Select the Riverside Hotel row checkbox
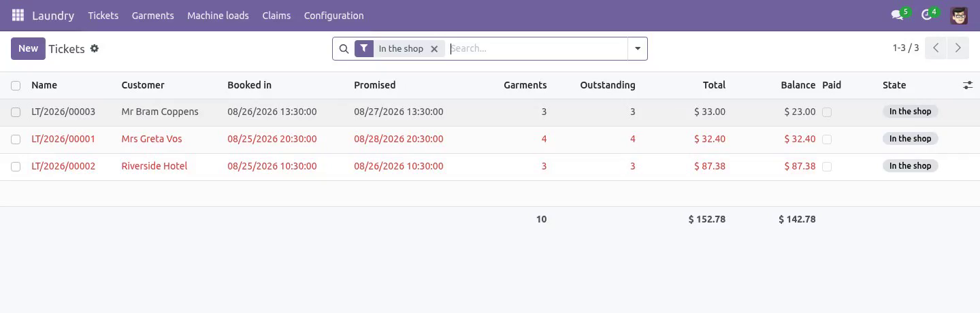This screenshot has height=313, width=980. 16,166
